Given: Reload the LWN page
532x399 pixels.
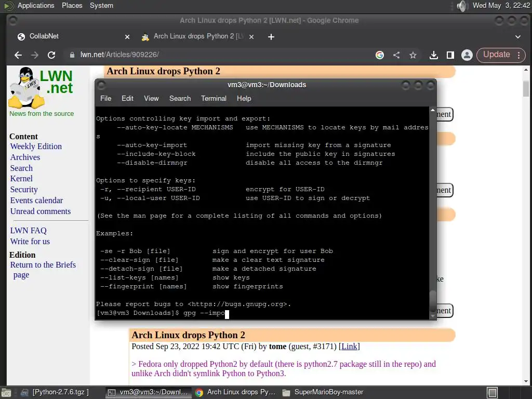Looking at the screenshot, I should tap(51, 55).
